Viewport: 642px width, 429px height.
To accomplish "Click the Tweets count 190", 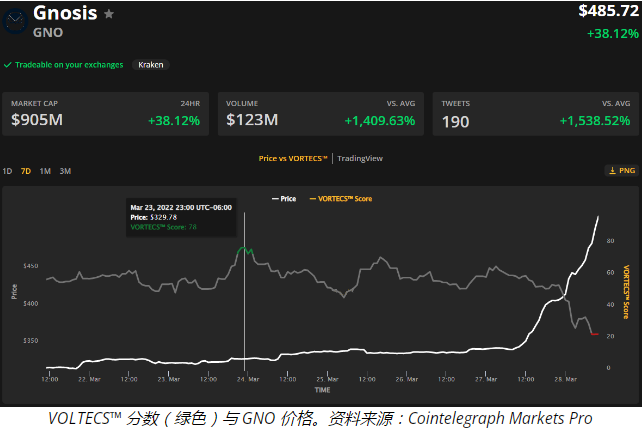I will coord(455,122).
